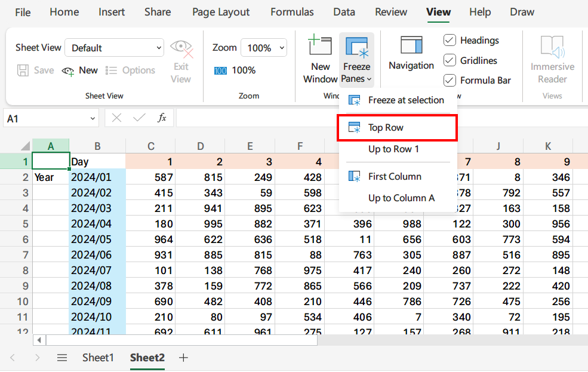Toggle the Headings checkbox
Image resolution: width=588 pixels, height=372 pixels.
[450, 40]
